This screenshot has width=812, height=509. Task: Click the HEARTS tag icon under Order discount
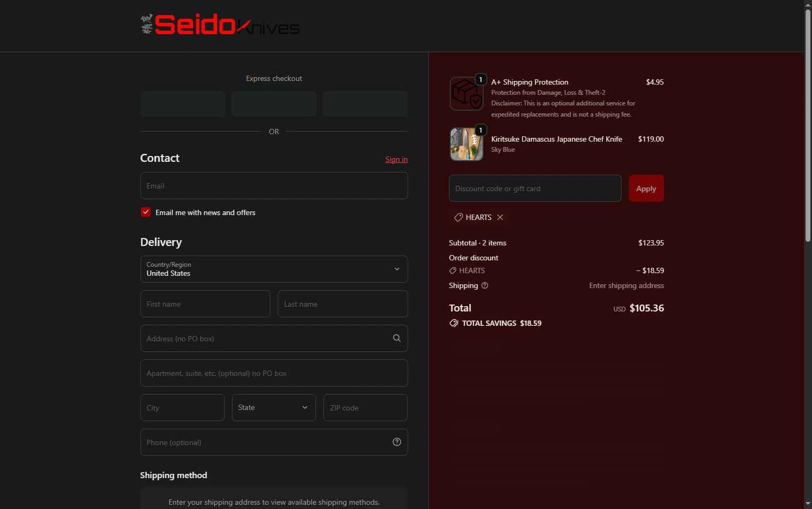point(453,270)
